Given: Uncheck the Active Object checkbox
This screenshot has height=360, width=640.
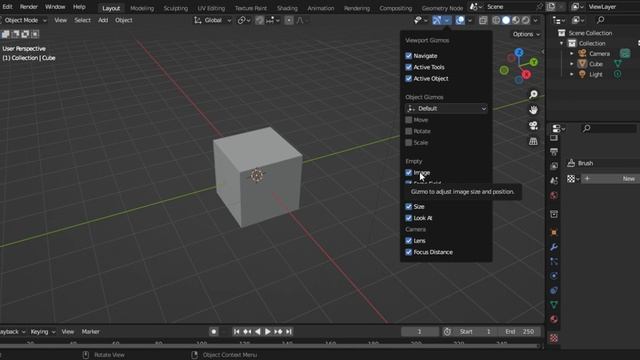Looking at the screenshot, I should 409,78.
